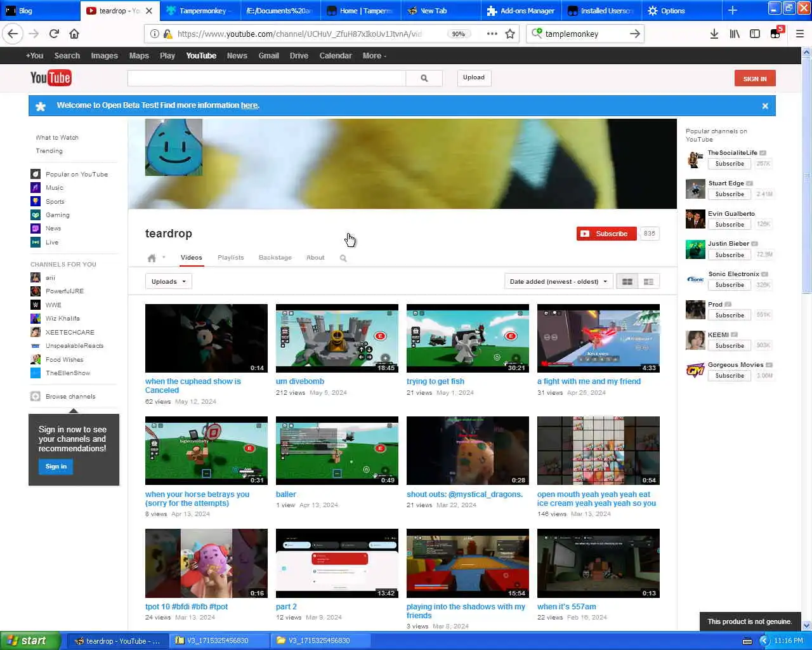
Task: Go back with browser back arrow
Action: [13, 34]
